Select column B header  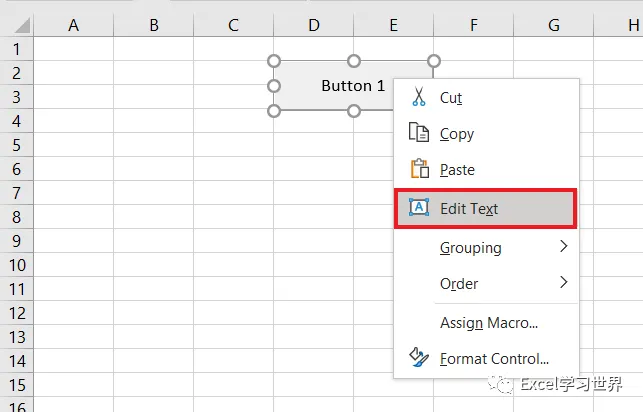coord(153,25)
